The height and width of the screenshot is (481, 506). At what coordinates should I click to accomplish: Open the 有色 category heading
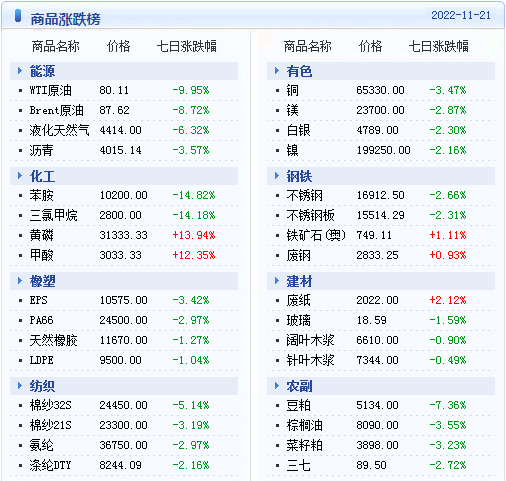coord(299,71)
